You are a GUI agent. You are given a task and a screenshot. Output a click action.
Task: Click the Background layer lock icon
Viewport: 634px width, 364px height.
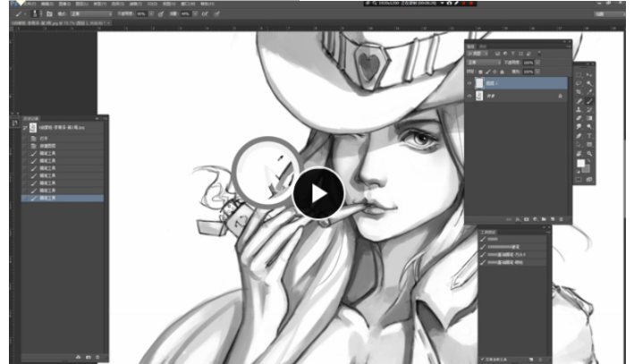click(x=561, y=96)
